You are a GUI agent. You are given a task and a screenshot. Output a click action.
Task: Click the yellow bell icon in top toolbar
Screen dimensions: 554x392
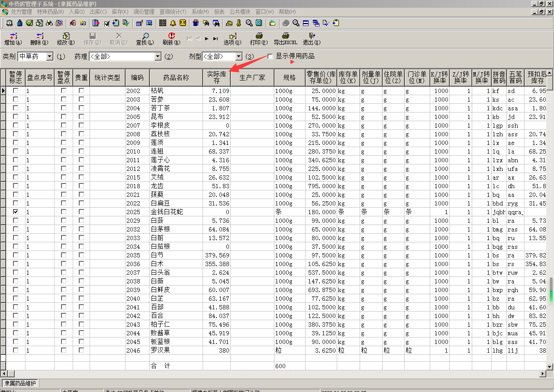pos(173,23)
